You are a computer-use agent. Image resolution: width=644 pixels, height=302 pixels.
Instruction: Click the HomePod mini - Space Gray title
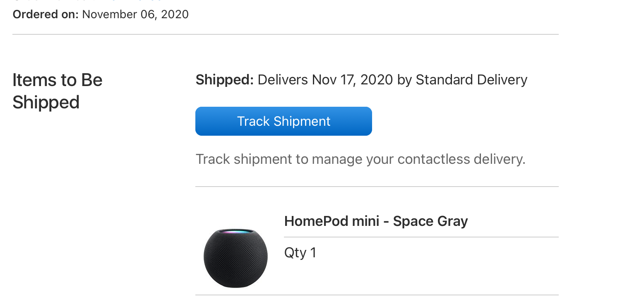point(376,221)
